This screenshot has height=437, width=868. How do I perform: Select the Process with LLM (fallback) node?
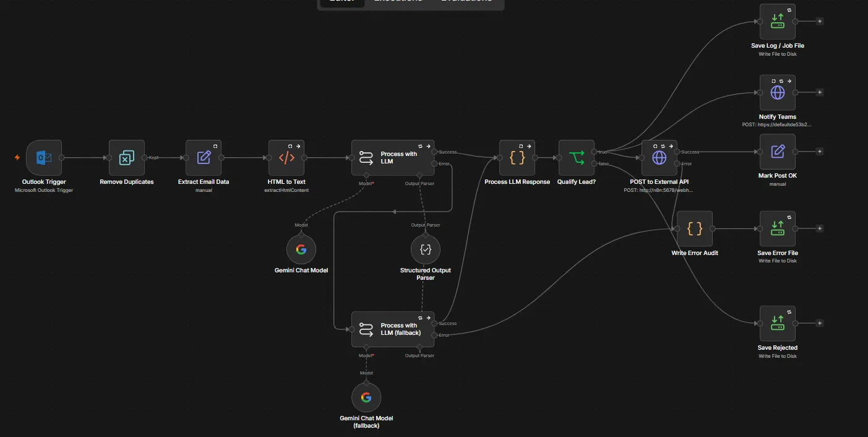(x=393, y=329)
